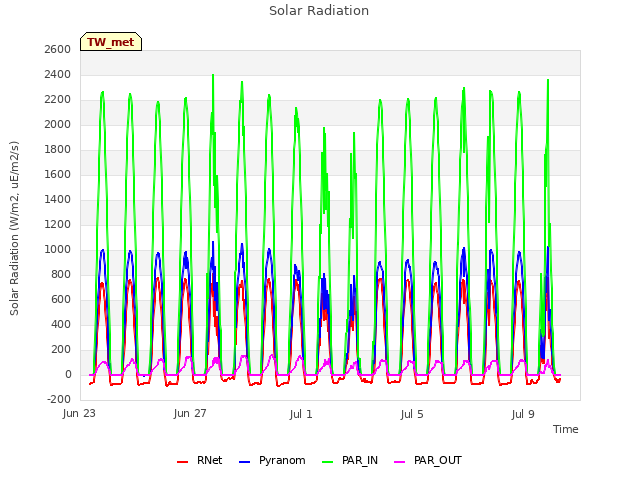
Task: Click the 600 y-axis tick label
Action: point(61,299)
